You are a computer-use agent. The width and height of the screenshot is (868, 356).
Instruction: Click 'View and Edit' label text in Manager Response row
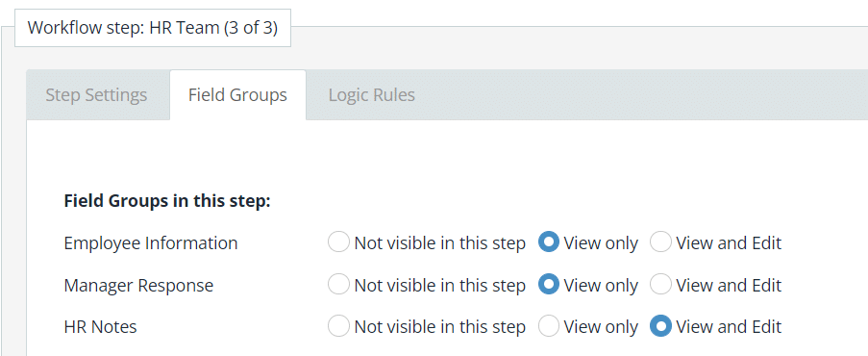click(729, 285)
